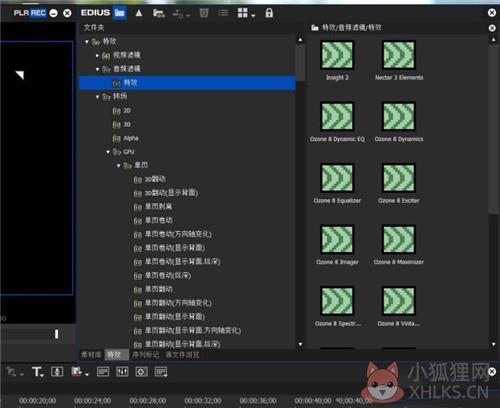Click the white player position slider handle
Screen dimensions: 500x408
pos(56,334)
